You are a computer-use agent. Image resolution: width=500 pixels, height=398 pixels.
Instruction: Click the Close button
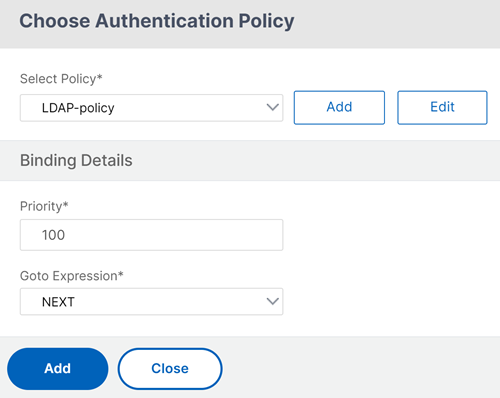tap(170, 369)
